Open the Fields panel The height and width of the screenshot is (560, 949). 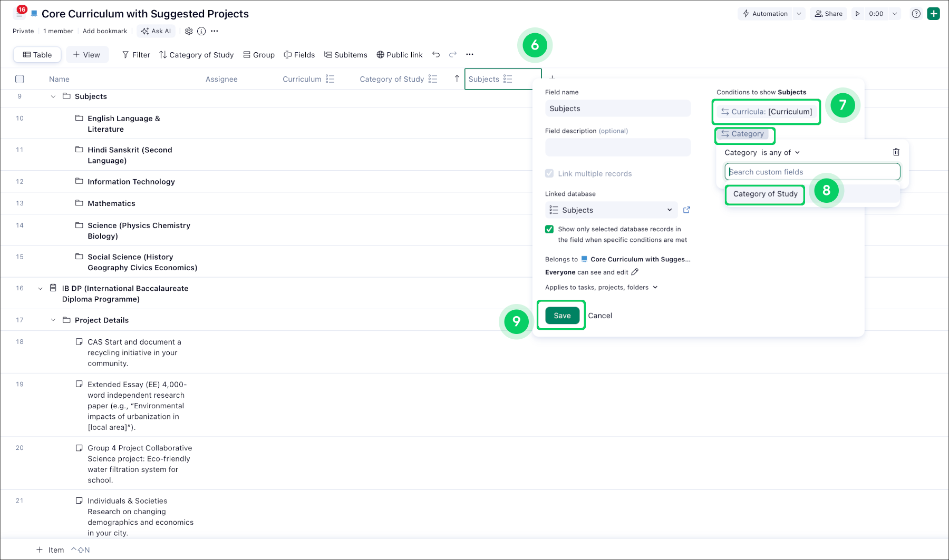click(x=299, y=54)
